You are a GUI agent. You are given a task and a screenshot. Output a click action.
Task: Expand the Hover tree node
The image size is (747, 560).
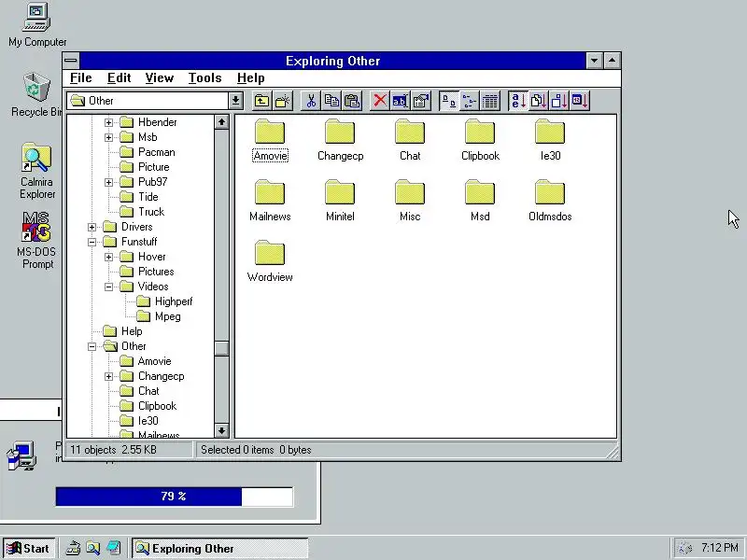click(x=108, y=258)
